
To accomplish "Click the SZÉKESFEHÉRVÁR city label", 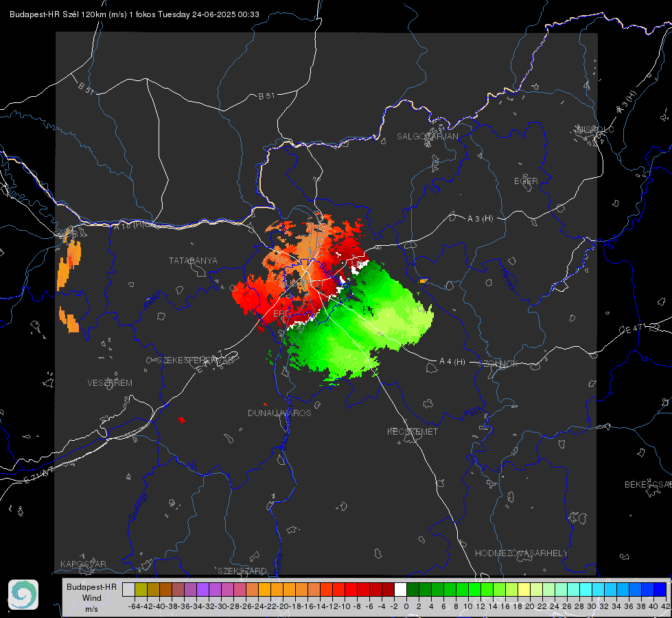I will [196, 360].
